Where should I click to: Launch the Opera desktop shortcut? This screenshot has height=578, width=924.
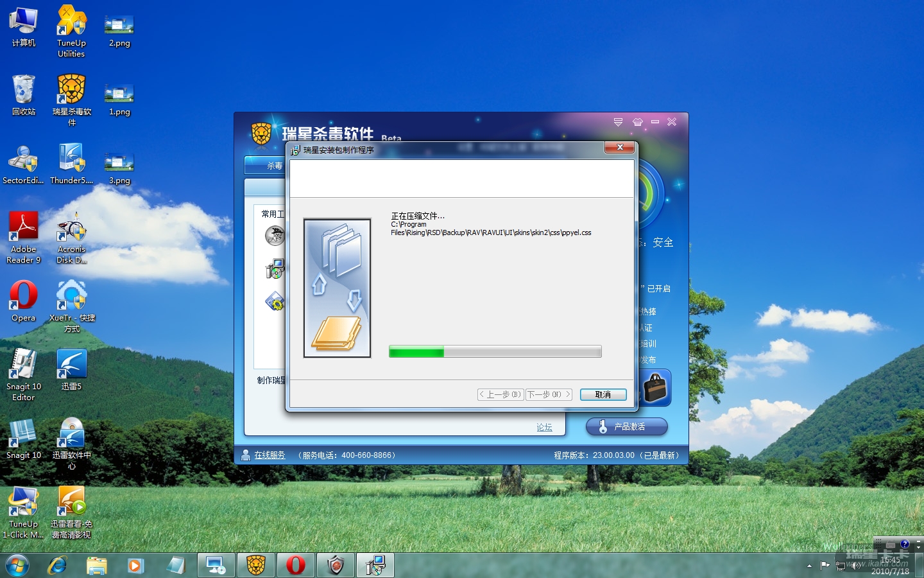click(24, 301)
